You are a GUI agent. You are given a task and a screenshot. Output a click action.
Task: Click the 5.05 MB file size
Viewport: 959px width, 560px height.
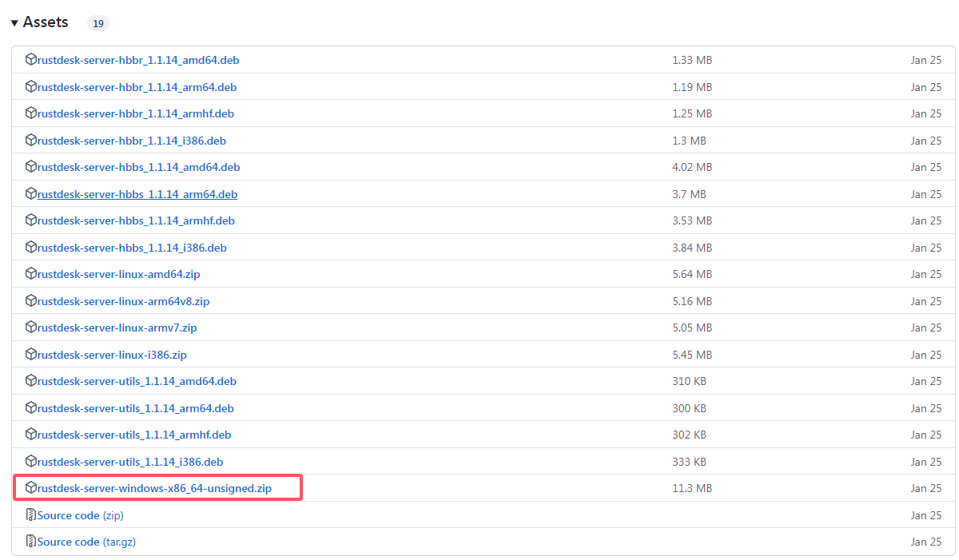(x=692, y=328)
